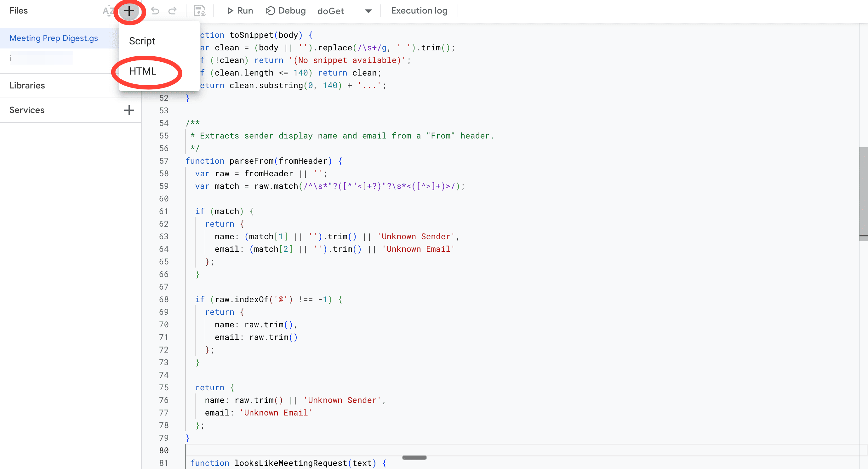The width and height of the screenshot is (868, 469).
Task: Click the save project icon
Action: tap(199, 11)
